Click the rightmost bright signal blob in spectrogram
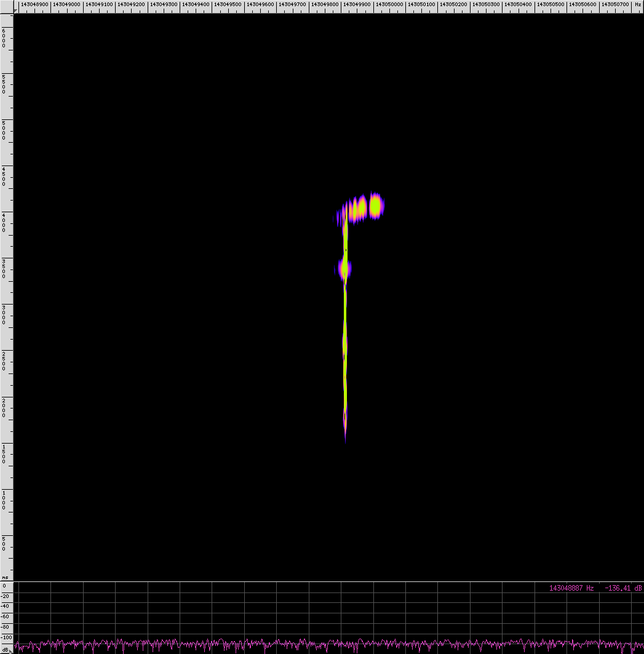The width and height of the screenshot is (644, 654). 375,205
